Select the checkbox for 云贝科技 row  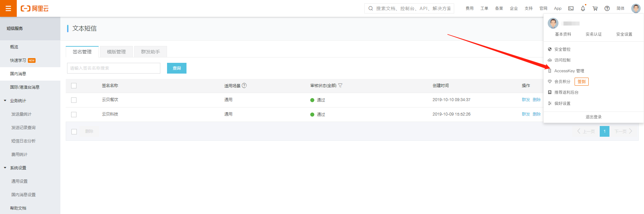coord(74,115)
